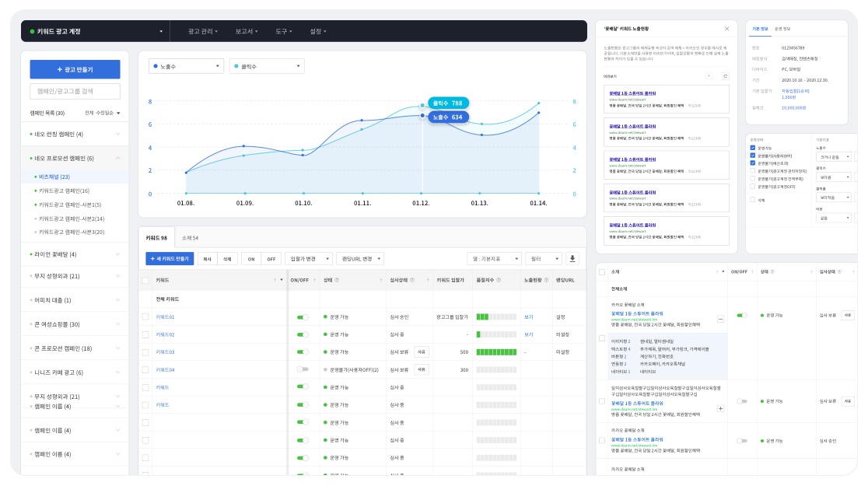Screen dimensions: 868x486
Task: Expand the 필터 dropdown
Action: point(544,259)
